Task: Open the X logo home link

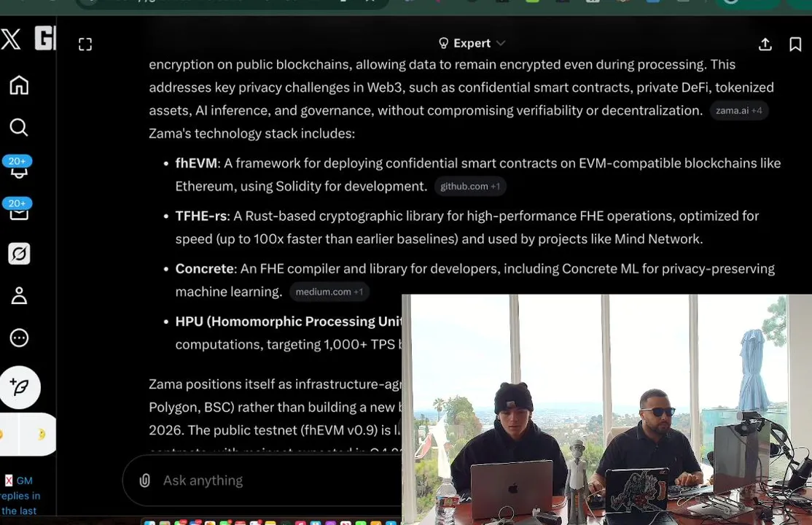Action: point(10,39)
